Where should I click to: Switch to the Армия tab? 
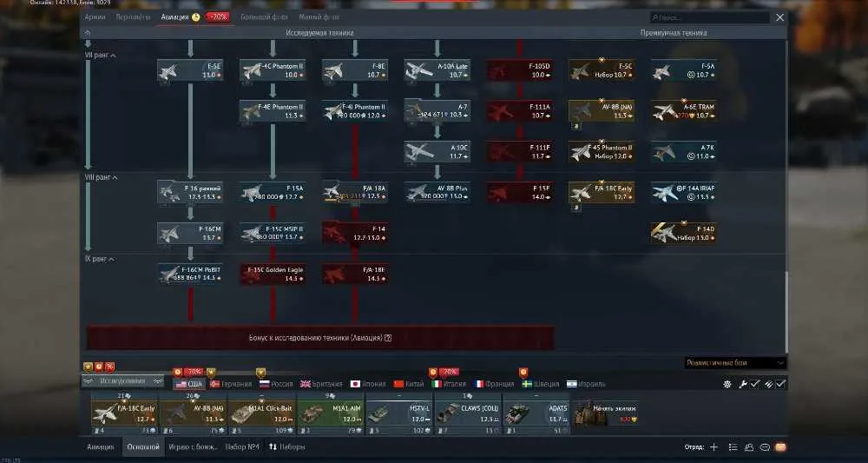pyautogui.click(x=95, y=17)
